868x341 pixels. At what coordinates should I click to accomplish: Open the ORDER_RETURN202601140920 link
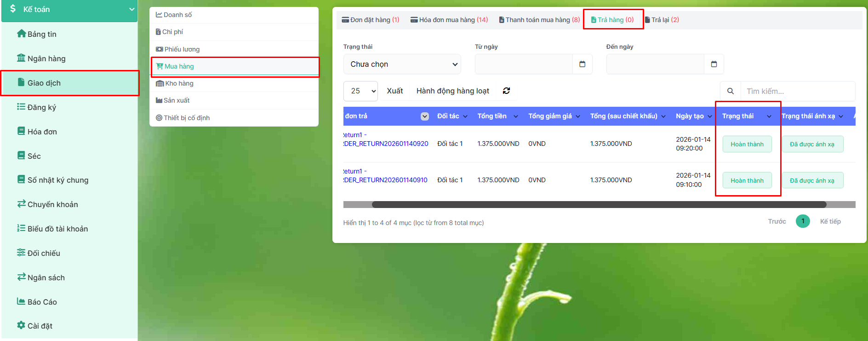coord(386,144)
